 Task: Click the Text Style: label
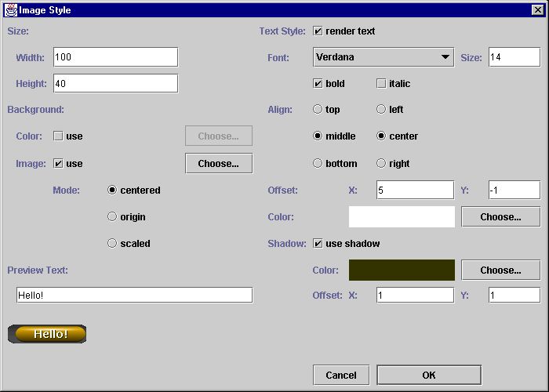point(282,31)
